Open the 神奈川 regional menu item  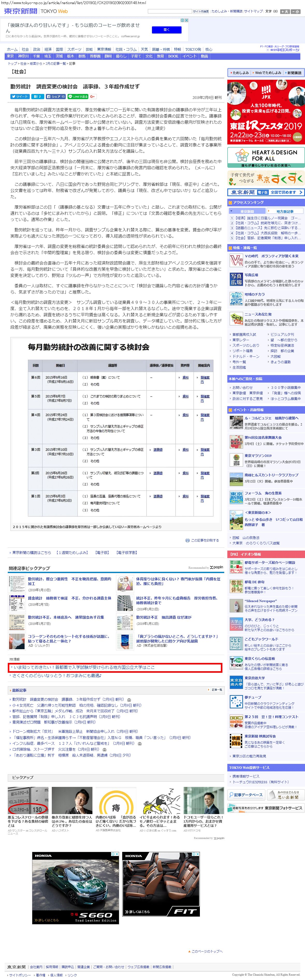(x=23, y=56)
